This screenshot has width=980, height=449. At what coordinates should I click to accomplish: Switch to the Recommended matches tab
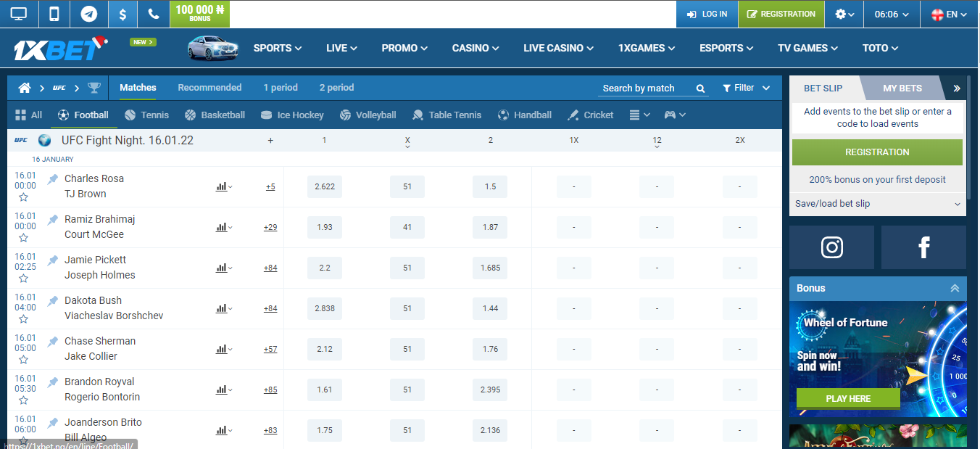click(209, 87)
